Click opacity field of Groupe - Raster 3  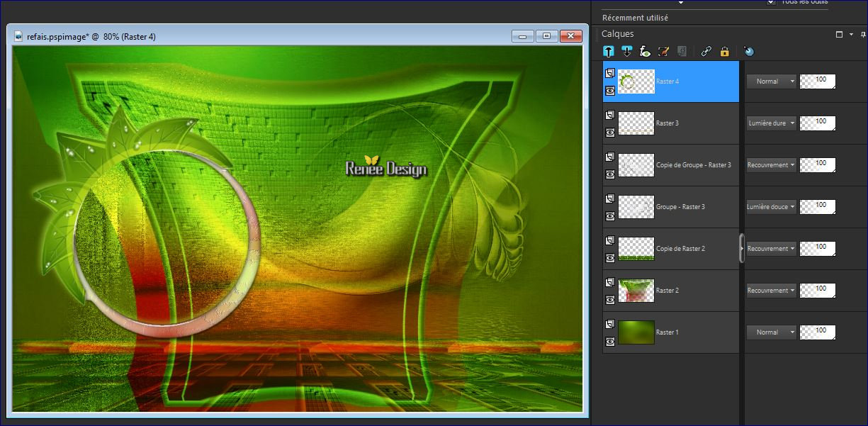(818, 207)
